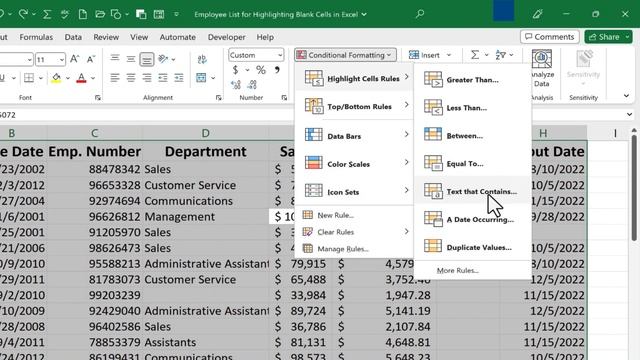Open the Font Color dropdown arrow
The width and height of the screenshot is (640, 360).
pos(93,78)
